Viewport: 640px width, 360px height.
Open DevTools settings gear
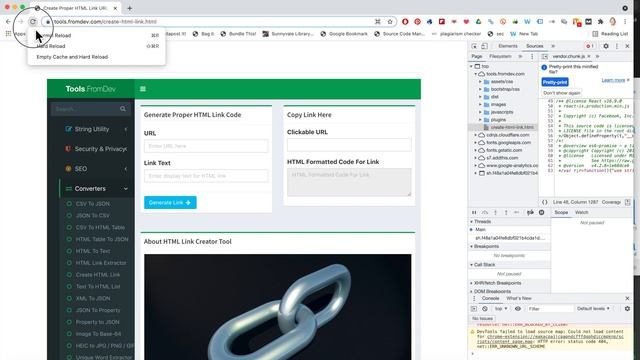(606, 46)
